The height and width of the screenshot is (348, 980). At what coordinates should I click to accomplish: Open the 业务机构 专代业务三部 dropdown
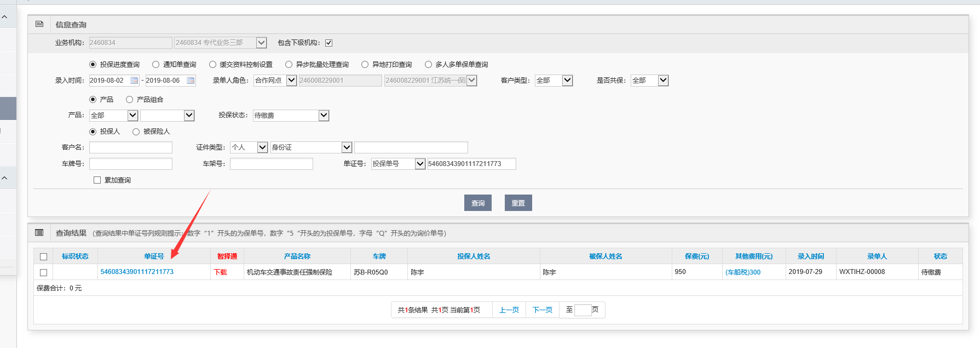click(220, 43)
